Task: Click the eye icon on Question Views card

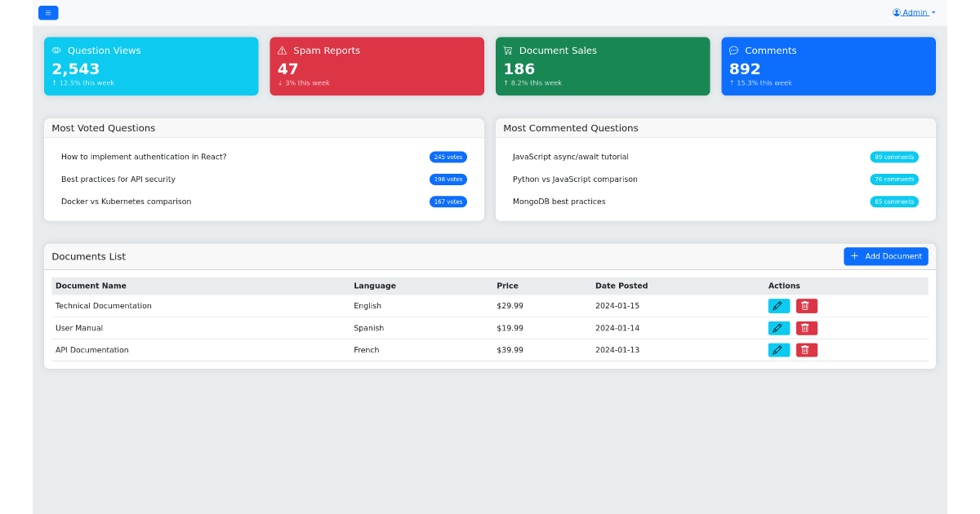Action: [56, 50]
